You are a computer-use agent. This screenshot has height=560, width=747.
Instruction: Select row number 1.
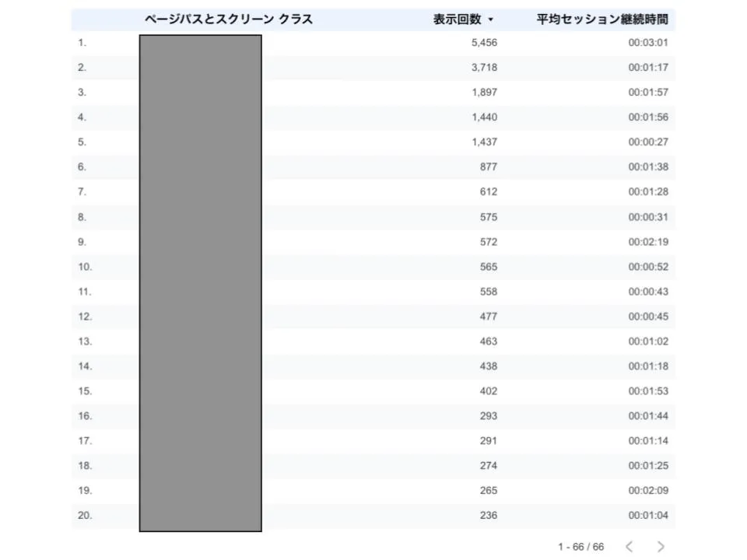pyautogui.click(x=82, y=42)
